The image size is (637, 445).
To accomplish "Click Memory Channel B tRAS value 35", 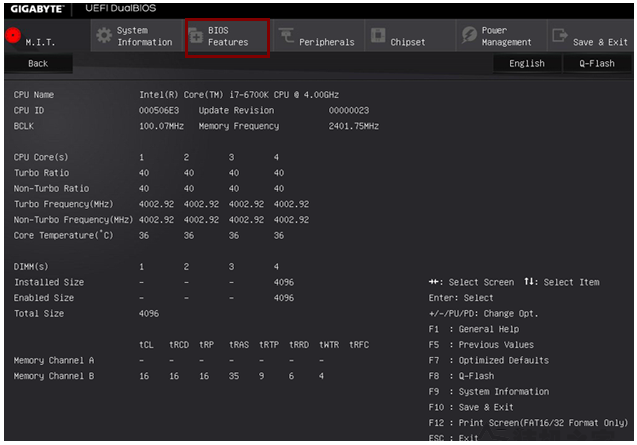I will coord(234,376).
